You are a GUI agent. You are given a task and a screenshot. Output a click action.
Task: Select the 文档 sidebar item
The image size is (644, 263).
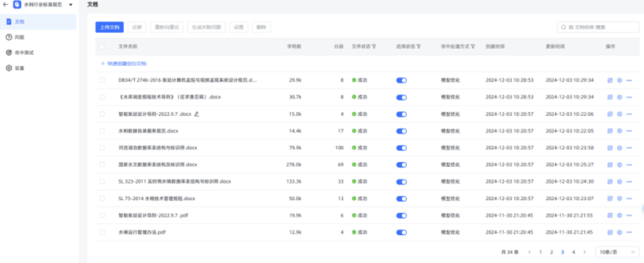38,22
